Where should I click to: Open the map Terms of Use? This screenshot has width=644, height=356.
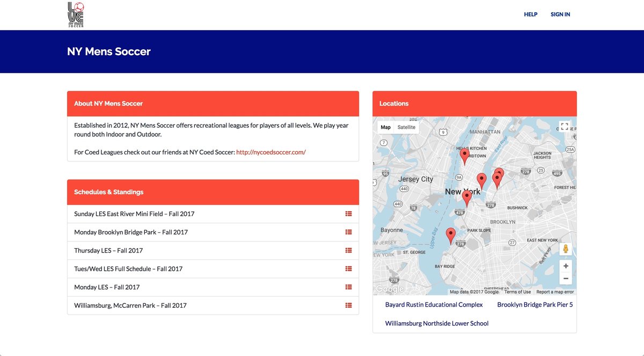518,292
